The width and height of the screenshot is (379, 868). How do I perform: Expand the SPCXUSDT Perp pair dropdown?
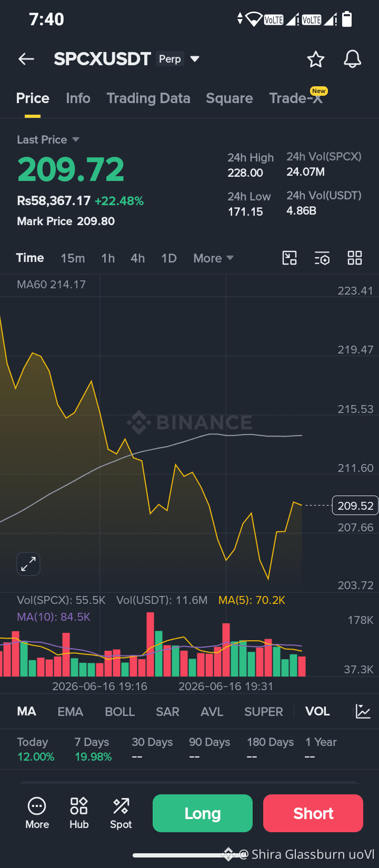195,59
